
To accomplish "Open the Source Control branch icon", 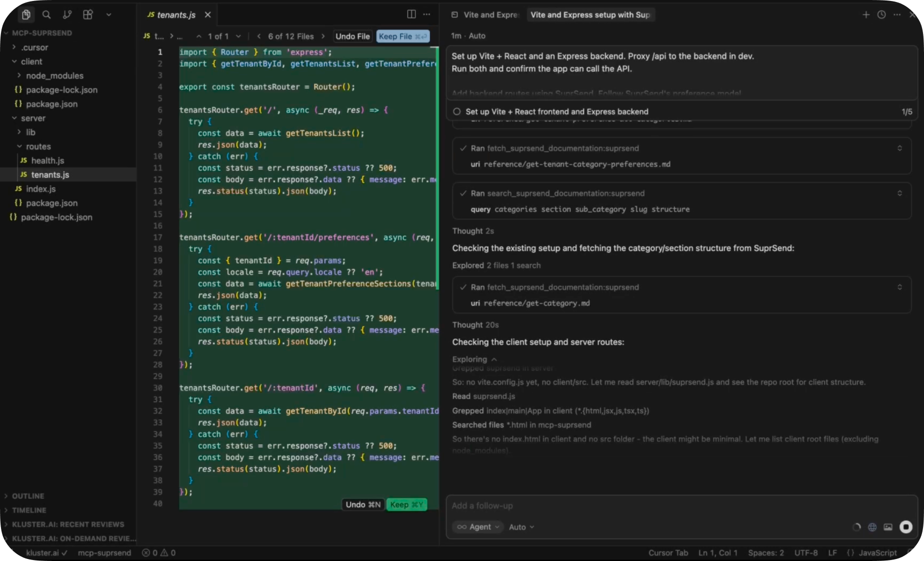I will 67,15.
